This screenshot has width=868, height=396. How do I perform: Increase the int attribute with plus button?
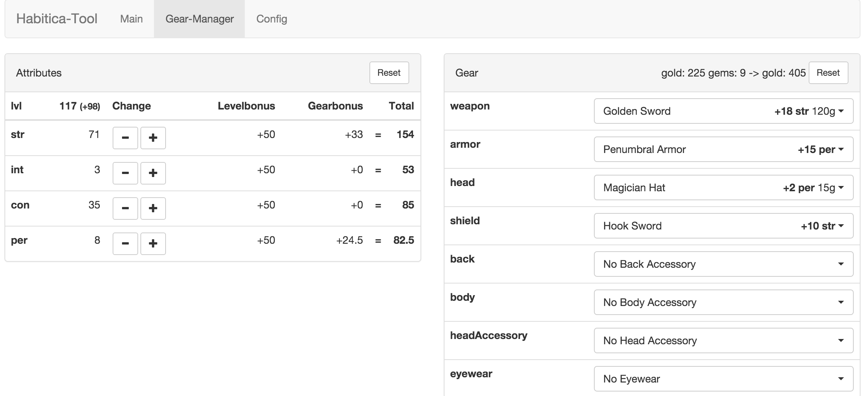tap(153, 173)
